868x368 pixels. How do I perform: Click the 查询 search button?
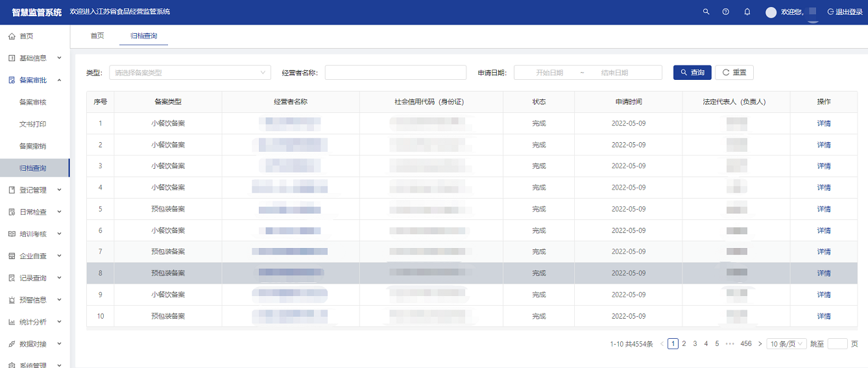pos(692,73)
